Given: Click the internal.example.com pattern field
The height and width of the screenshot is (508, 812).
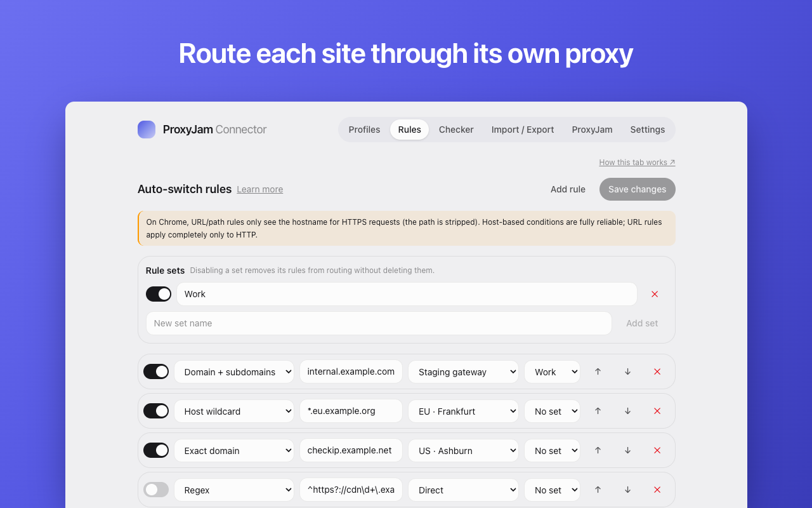Looking at the screenshot, I should tap(351, 372).
